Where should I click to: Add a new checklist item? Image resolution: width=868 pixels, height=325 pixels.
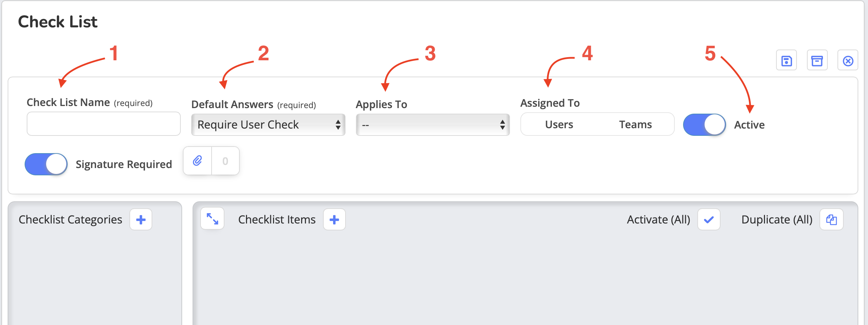pos(334,219)
